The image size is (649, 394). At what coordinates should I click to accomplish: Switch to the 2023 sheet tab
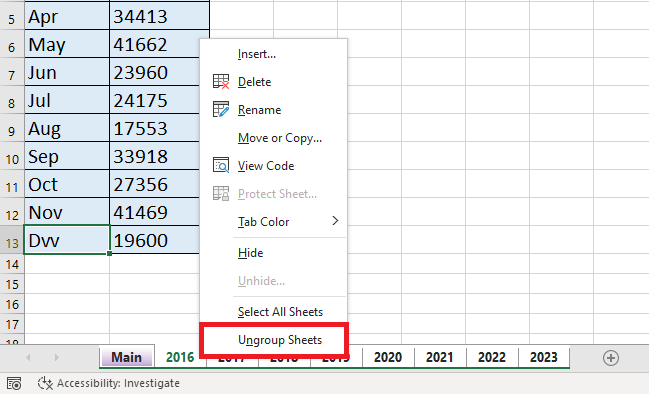544,357
